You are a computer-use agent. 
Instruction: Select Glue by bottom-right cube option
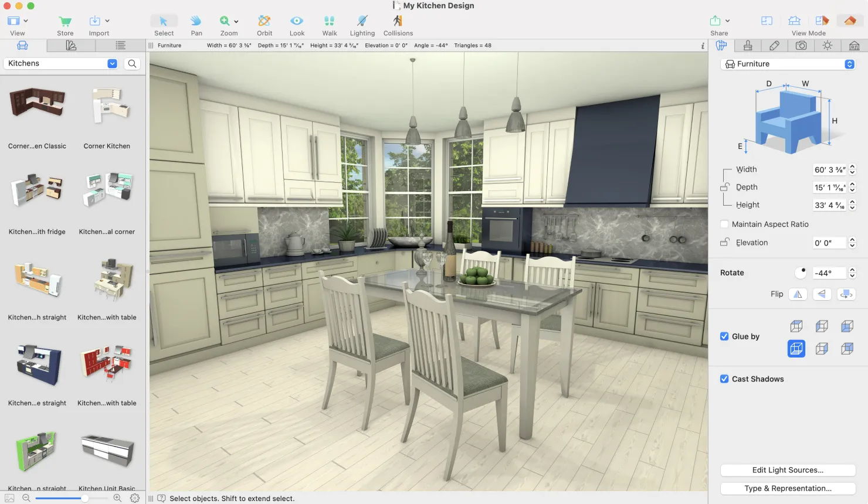[x=847, y=349]
